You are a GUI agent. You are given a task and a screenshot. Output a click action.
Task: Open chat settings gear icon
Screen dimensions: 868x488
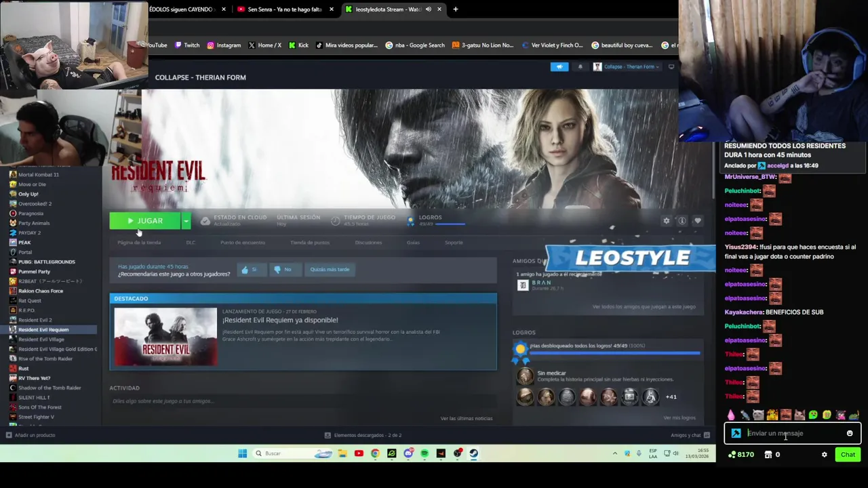[825, 455]
